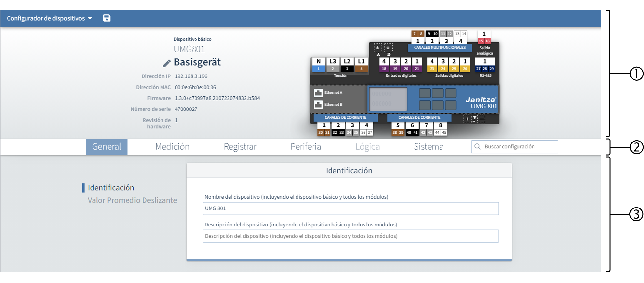Click current channel 1 (terminals 30, 31)
The image size is (644, 283).
click(x=324, y=129)
